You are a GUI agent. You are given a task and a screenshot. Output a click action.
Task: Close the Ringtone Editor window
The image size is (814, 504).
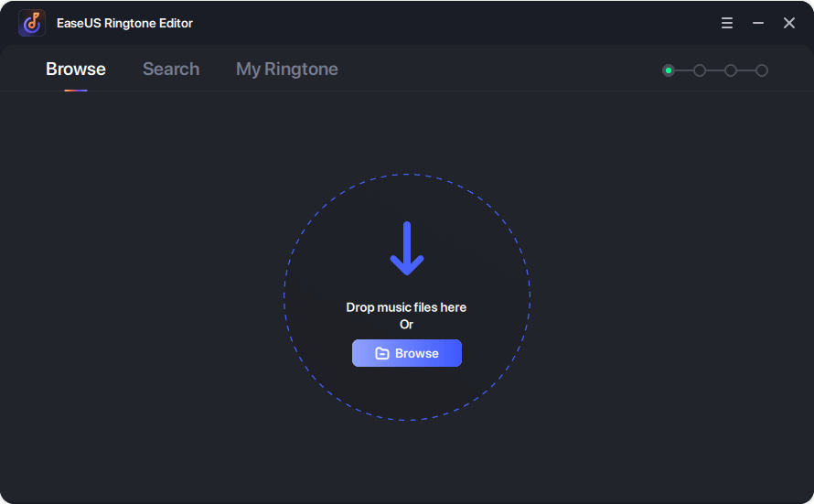(x=789, y=23)
